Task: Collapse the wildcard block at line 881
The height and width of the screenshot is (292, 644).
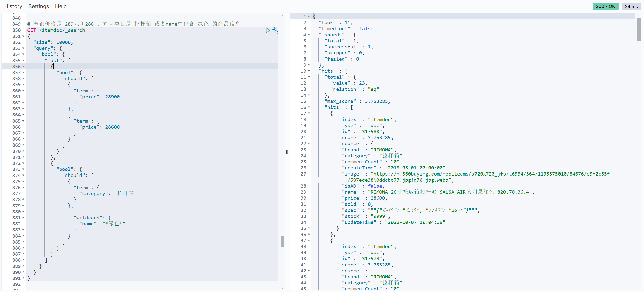Action: 23,218
